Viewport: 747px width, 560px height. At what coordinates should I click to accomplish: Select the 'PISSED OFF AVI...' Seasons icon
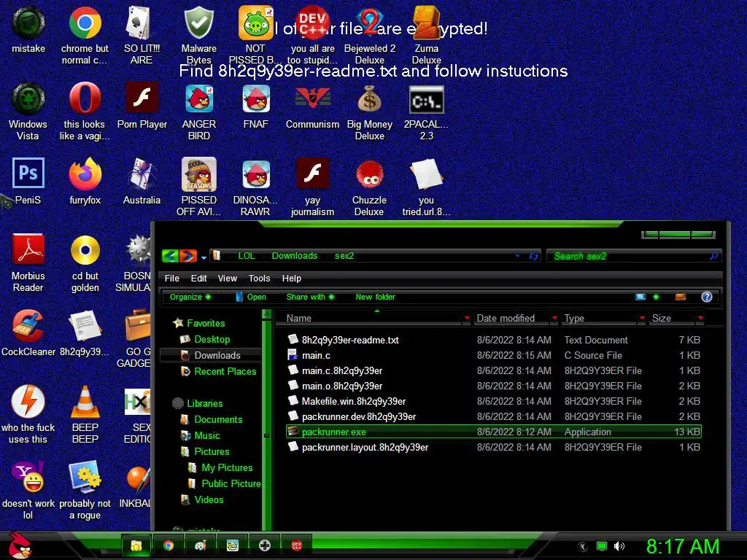point(199,187)
